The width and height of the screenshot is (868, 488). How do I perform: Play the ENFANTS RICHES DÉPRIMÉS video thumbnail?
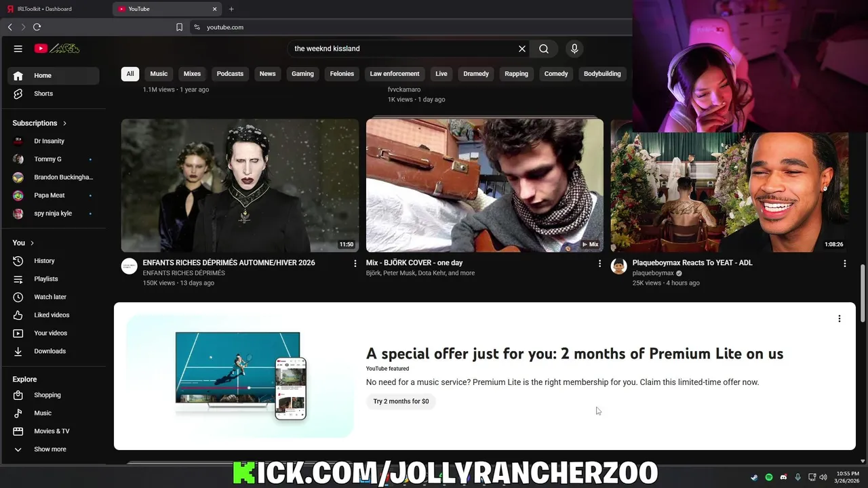tap(240, 186)
